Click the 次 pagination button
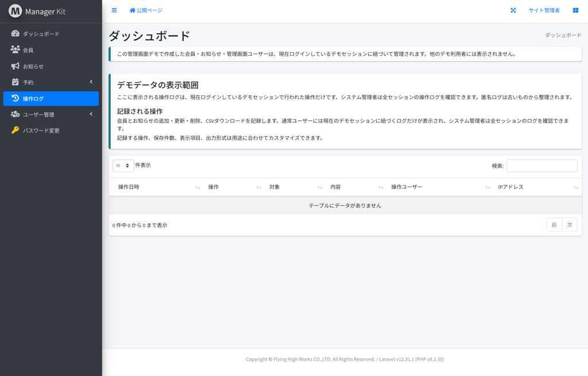588x376 pixels. click(570, 225)
